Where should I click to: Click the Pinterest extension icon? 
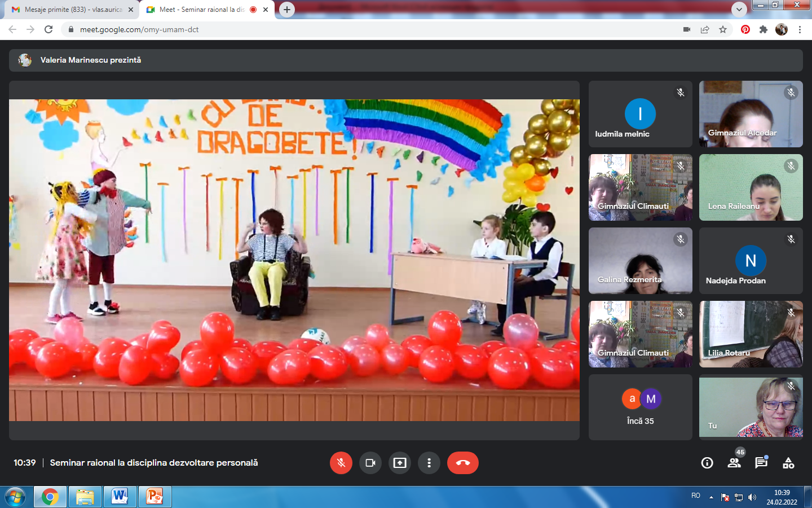(x=745, y=29)
